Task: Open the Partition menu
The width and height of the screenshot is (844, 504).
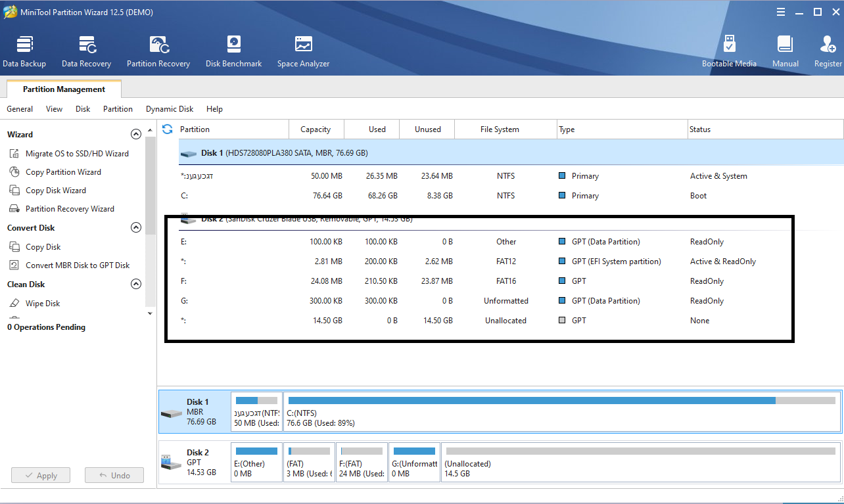Action: (118, 109)
